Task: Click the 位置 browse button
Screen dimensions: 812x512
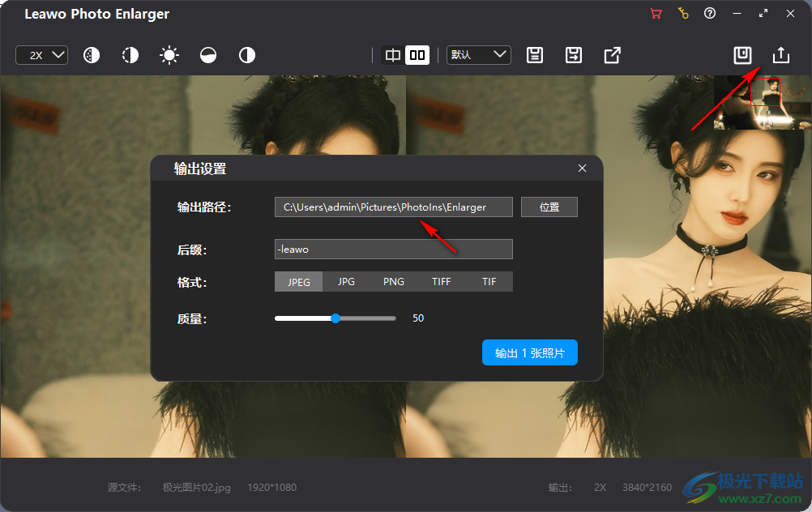Action: tap(549, 207)
